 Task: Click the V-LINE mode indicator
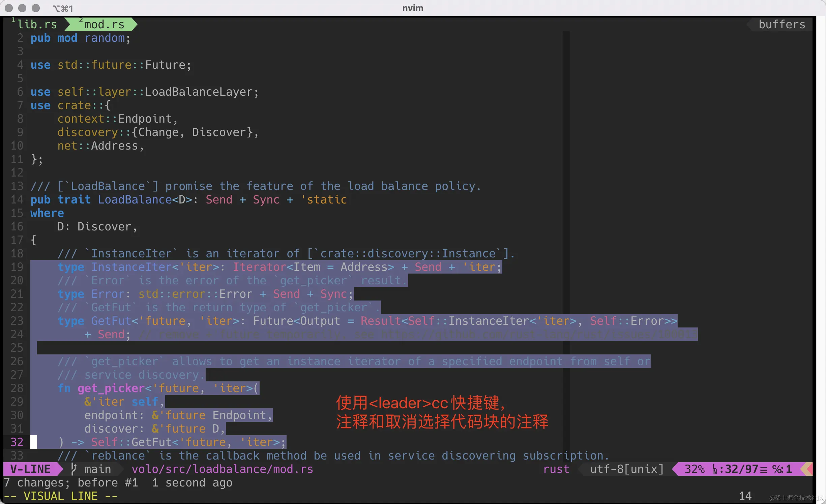30,469
